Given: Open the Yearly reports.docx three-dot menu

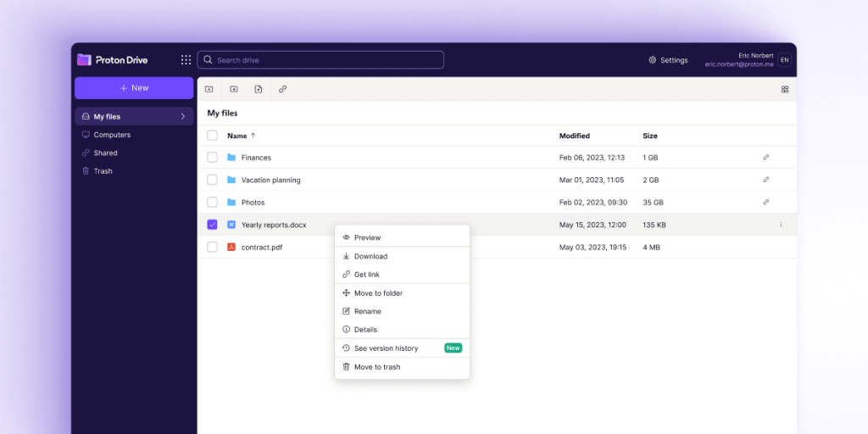Looking at the screenshot, I should [x=781, y=225].
